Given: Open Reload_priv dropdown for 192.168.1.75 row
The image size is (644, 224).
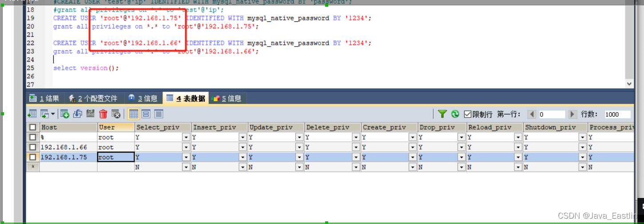Looking at the screenshot, I should point(518,157).
